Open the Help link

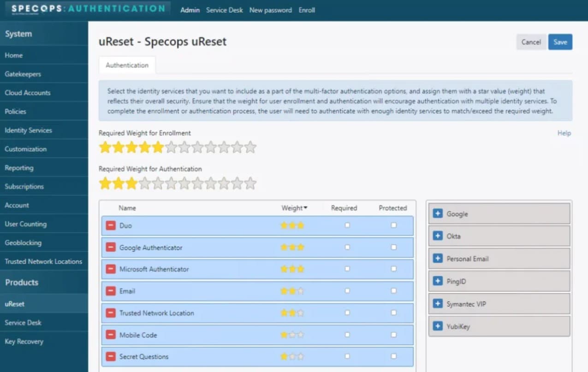pos(564,133)
